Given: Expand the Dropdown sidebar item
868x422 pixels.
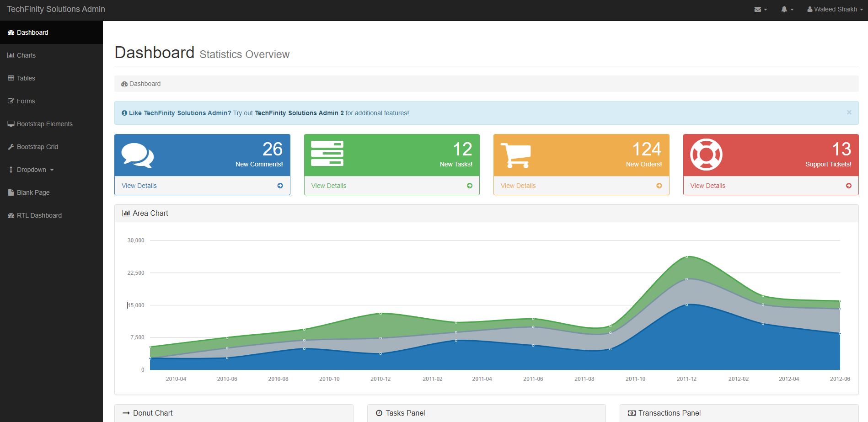Looking at the screenshot, I should pos(32,170).
